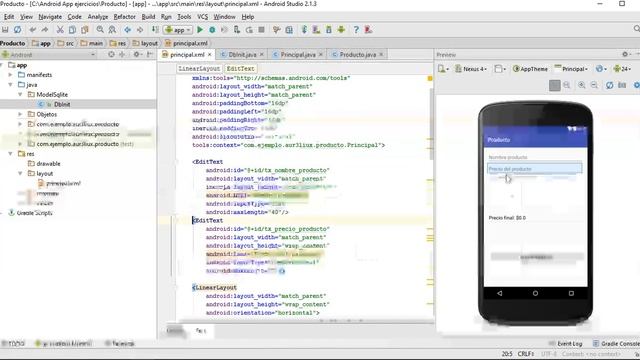Select DbInit in project tree
The width and height of the screenshot is (640, 360).
(x=62, y=104)
